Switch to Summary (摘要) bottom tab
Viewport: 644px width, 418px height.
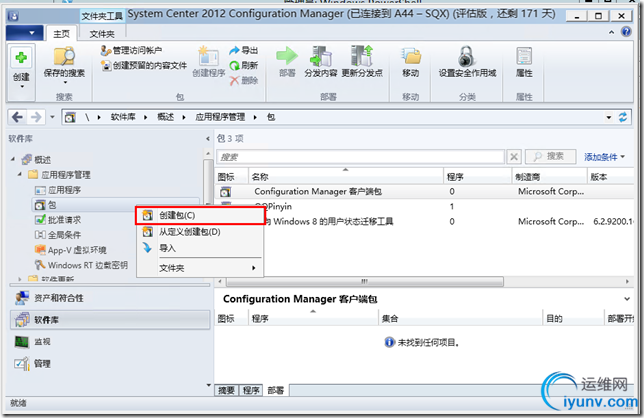[x=226, y=390]
